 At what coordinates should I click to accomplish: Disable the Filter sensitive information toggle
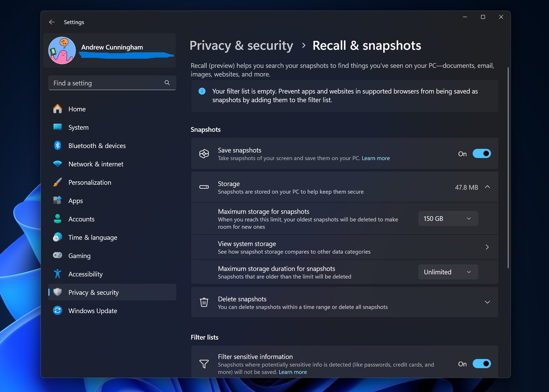click(x=482, y=364)
